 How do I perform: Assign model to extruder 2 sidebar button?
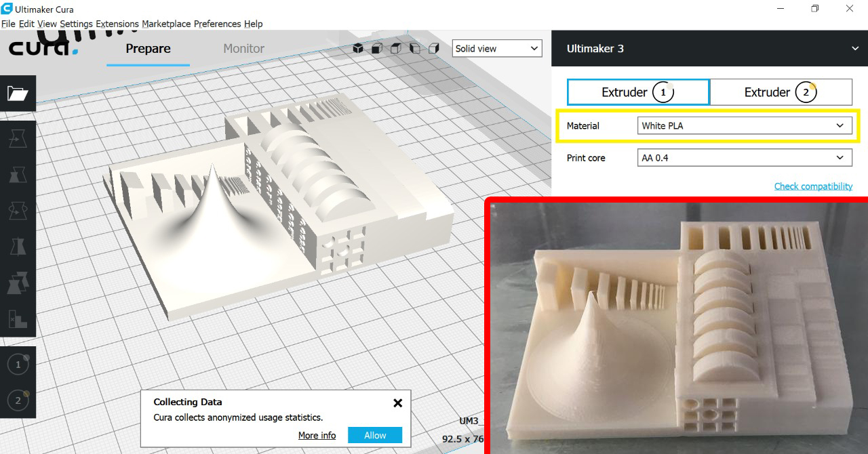[x=18, y=400]
